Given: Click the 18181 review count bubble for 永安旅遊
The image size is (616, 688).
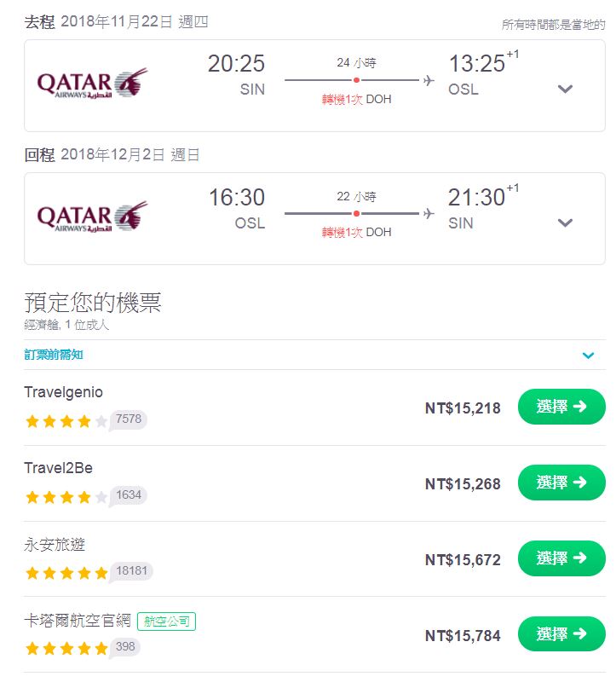Looking at the screenshot, I should (130, 571).
